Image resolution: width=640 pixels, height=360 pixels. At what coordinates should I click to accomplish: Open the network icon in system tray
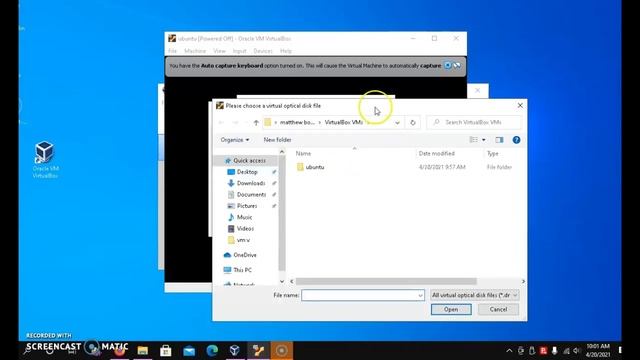[566, 351]
